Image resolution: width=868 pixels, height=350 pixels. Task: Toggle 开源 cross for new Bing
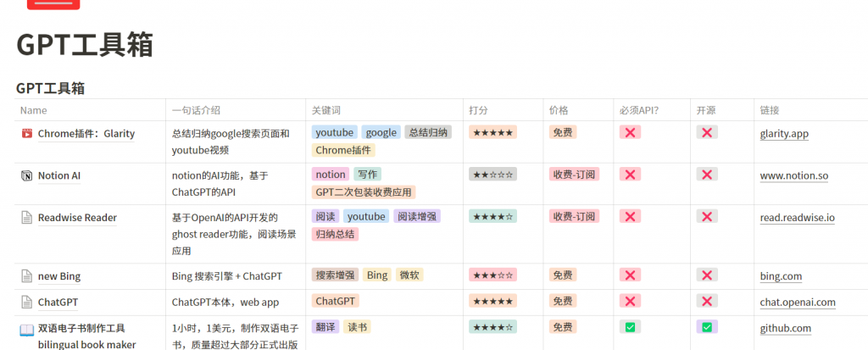tap(707, 275)
